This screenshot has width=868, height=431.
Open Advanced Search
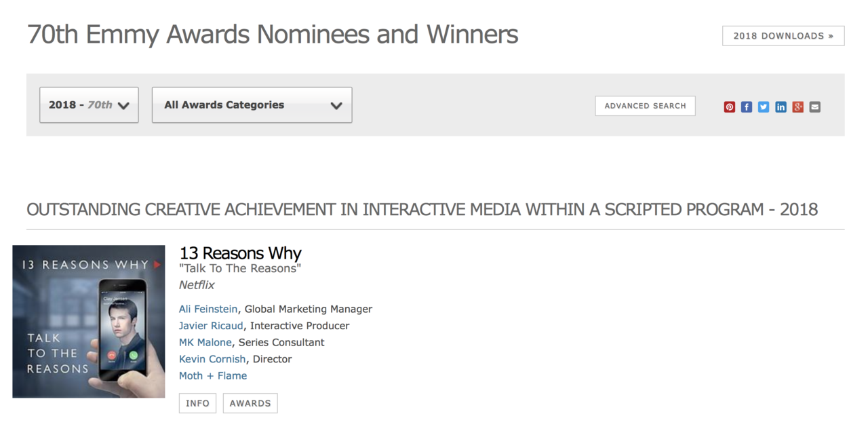pos(645,106)
